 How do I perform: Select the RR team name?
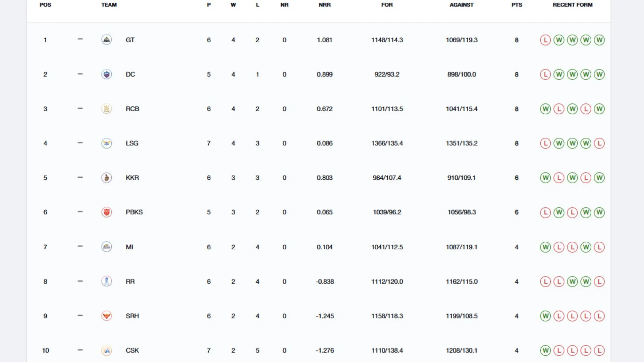tap(130, 282)
